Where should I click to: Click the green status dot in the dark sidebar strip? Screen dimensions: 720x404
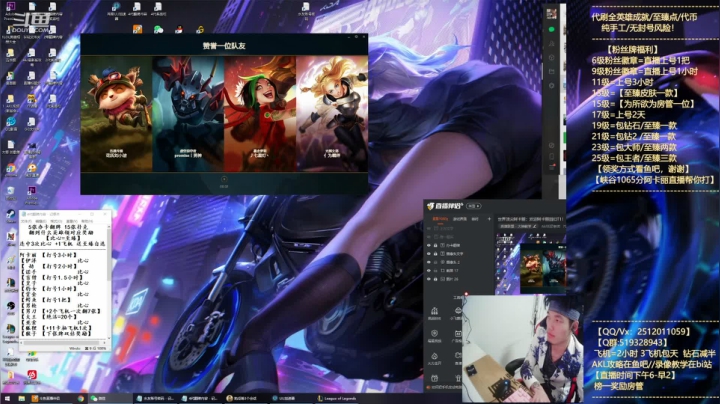coord(551,29)
